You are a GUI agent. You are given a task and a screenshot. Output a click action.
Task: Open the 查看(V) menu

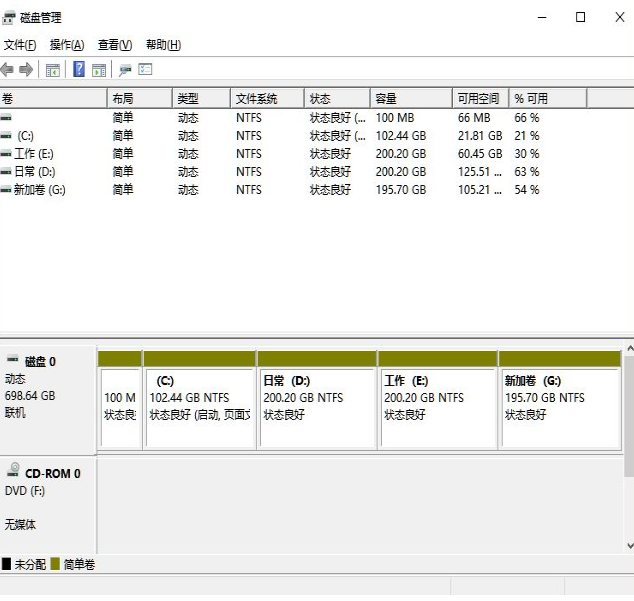click(x=115, y=45)
